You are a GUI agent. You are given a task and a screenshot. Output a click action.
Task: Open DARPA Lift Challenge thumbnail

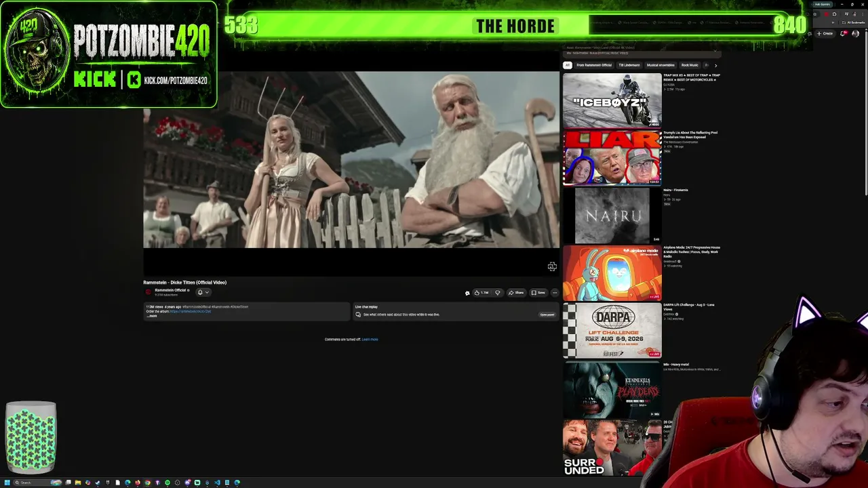(x=612, y=331)
